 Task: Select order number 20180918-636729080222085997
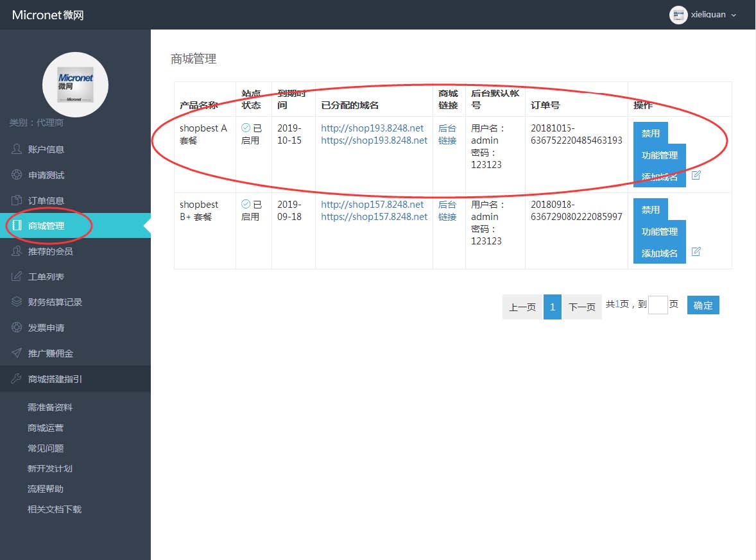tap(576, 210)
